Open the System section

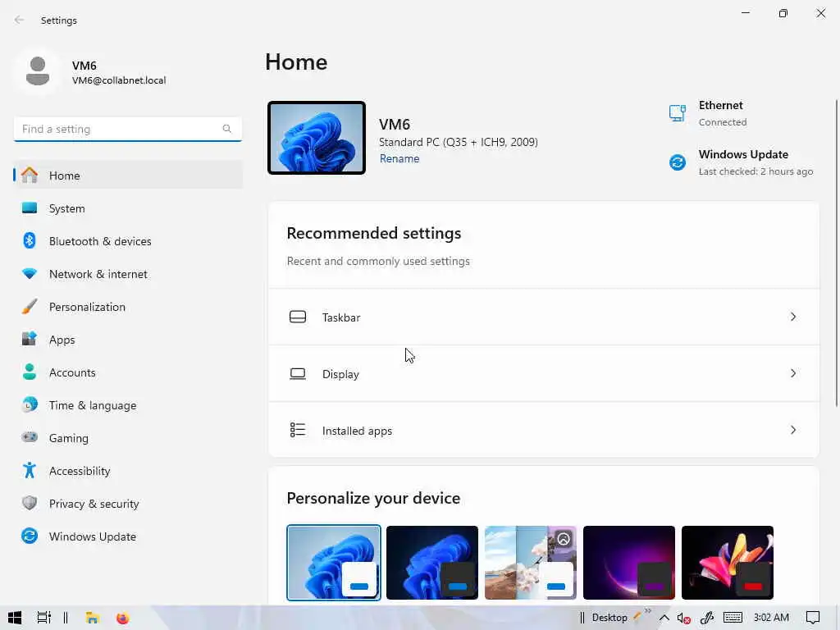128,208
